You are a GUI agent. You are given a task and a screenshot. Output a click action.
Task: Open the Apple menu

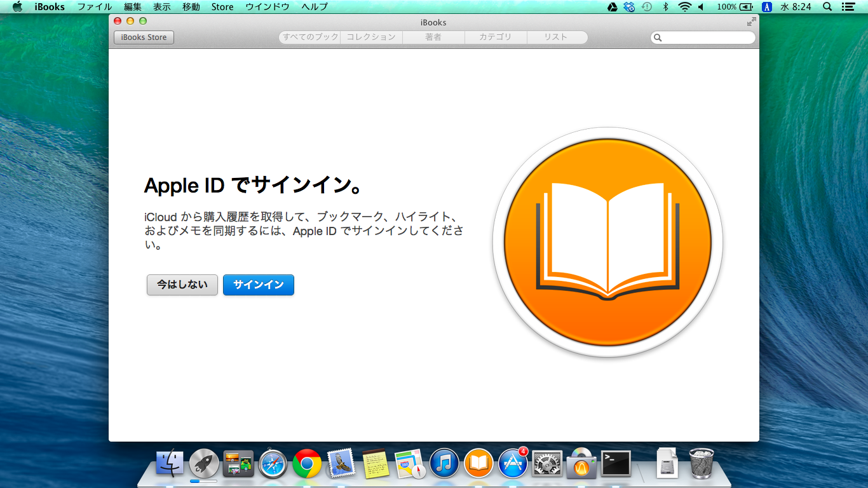click(17, 7)
